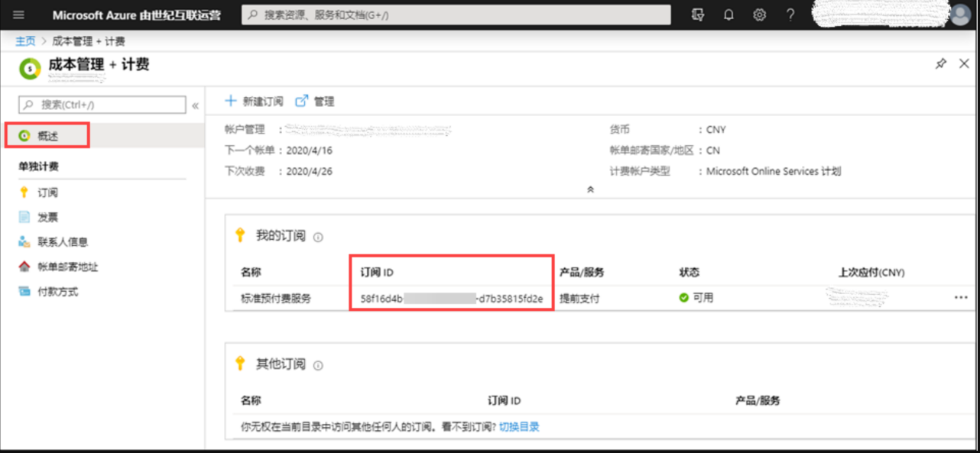Open the account avatar menu

(x=959, y=15)
